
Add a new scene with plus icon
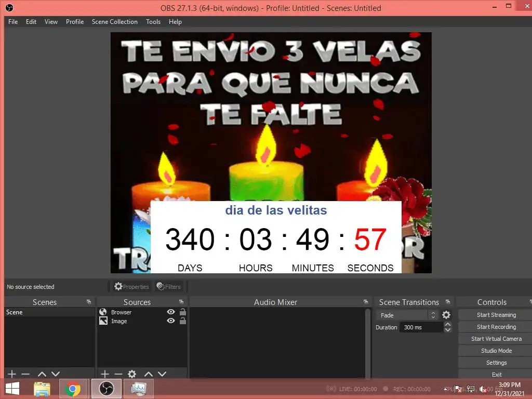coord(12,374)
